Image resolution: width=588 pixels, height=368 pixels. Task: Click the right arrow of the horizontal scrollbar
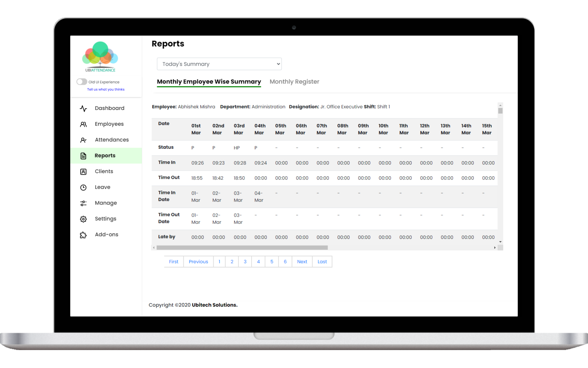click(x=495, y=248)
